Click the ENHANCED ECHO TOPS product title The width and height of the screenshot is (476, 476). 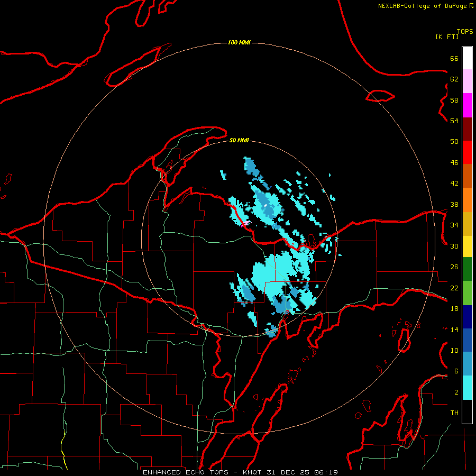point(186,472)
